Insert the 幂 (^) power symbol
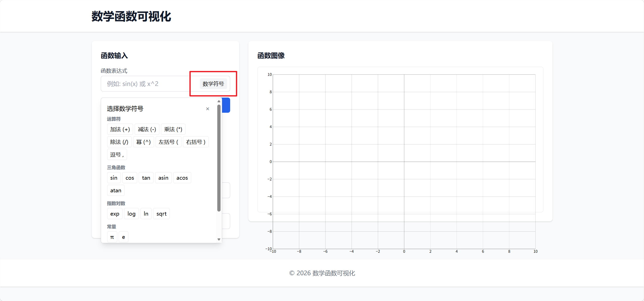Viewport: 644px width, 301px height. coord(143,142)
